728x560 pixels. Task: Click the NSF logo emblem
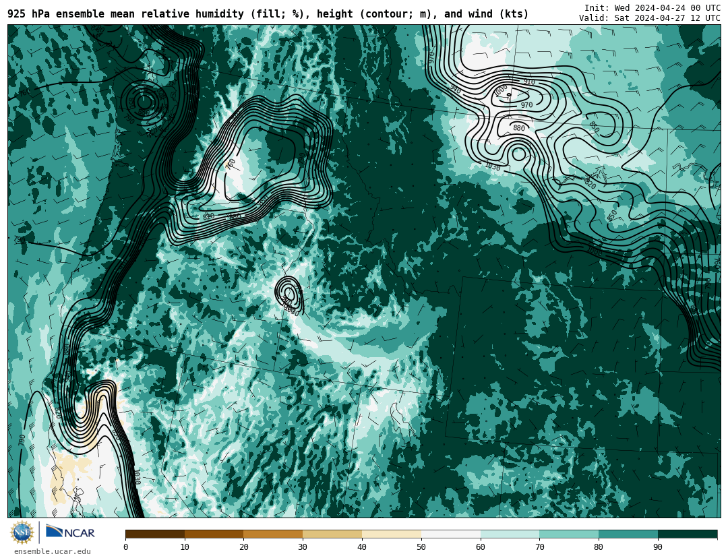point(22,532)
